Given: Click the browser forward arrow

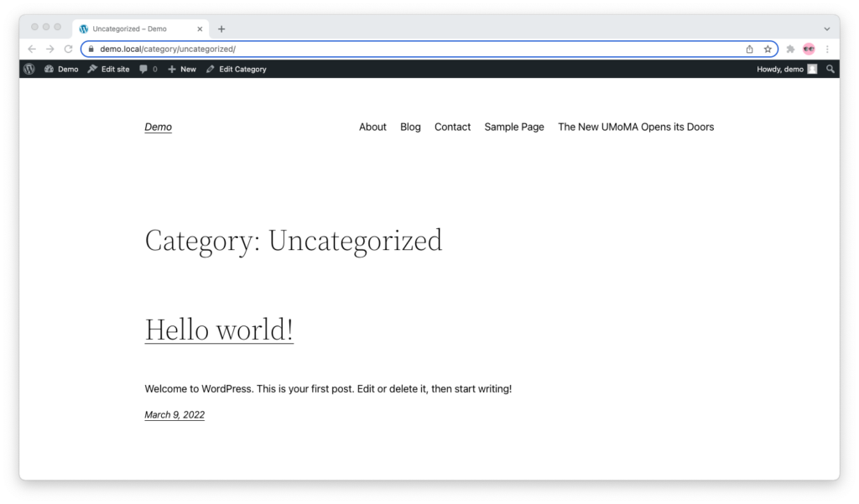Looking at the screenshot, I should tap(49, 49).
